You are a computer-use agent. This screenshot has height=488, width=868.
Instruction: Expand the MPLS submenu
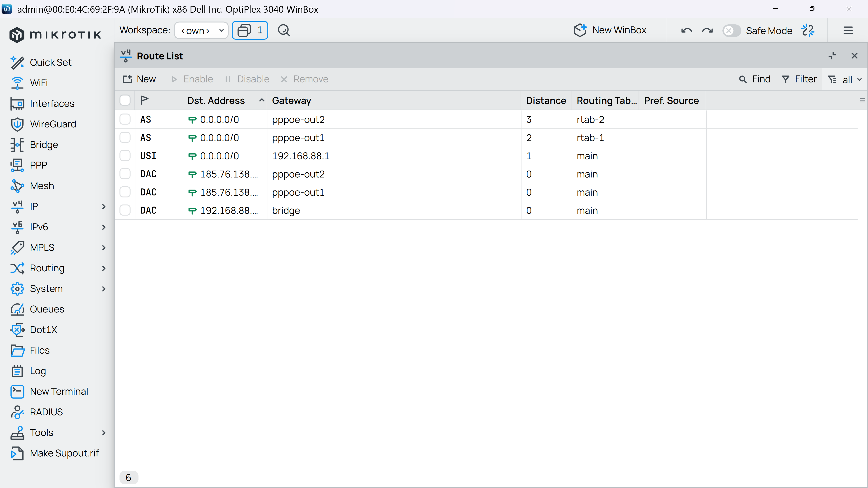click(x=104, y=248)
